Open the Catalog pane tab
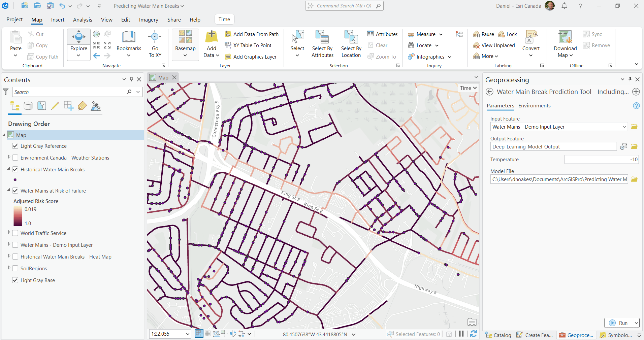The height and width of the screenshot is (340, 644). 498,335
